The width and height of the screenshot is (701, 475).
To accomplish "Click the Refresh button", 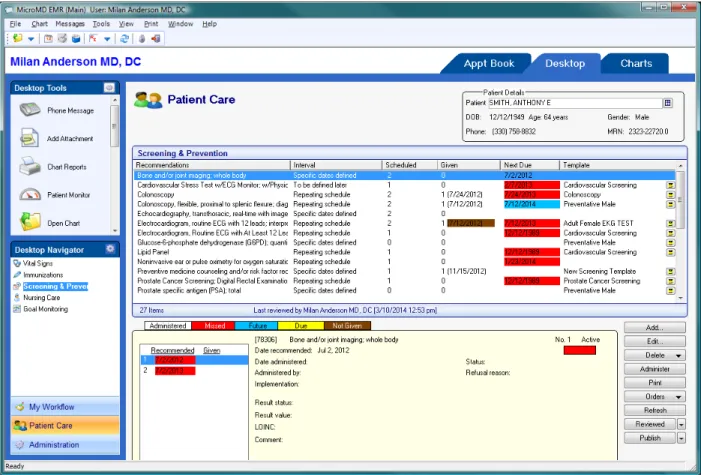I will click(655, 410).
